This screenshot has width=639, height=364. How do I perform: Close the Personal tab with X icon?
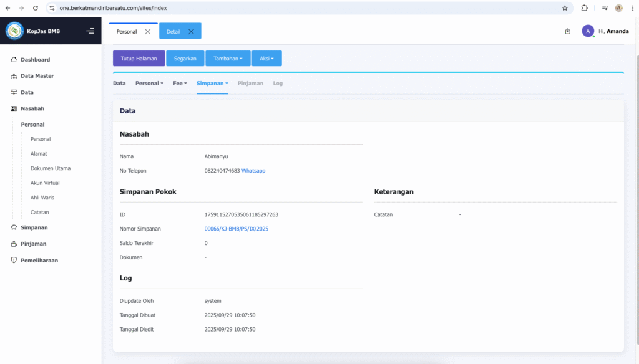point(148,31)
